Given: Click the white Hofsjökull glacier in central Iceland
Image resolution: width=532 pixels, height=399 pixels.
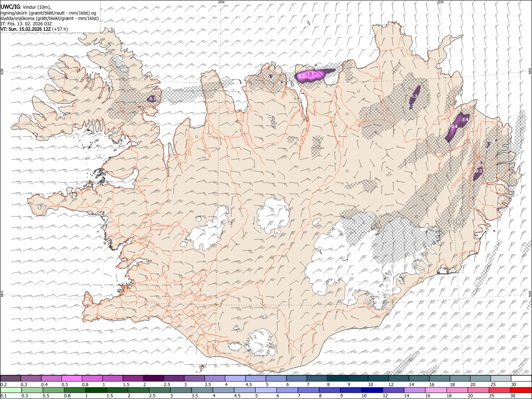Looking at the screenshot, I should pyautogui.click(x=273, y=216).
